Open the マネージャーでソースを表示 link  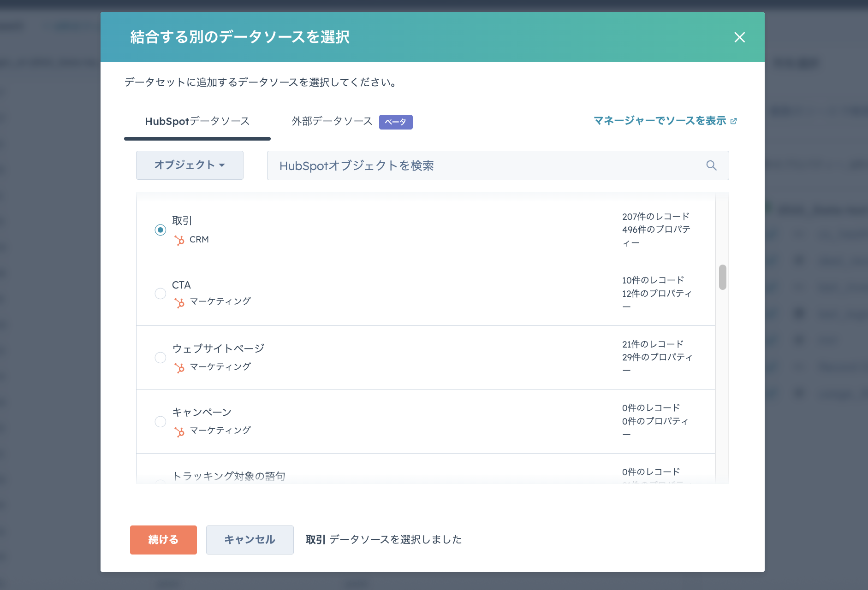pos(660,121)
